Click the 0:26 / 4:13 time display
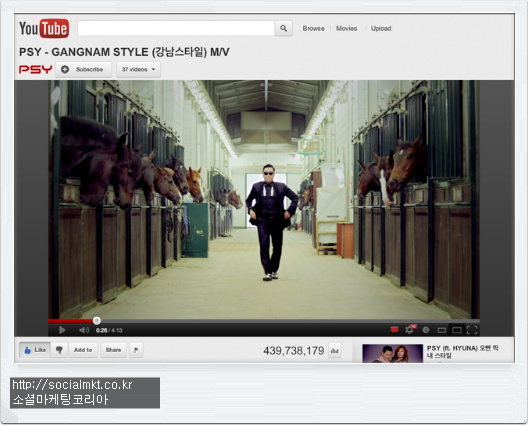 pyautogui.click(x=109, y=330)
